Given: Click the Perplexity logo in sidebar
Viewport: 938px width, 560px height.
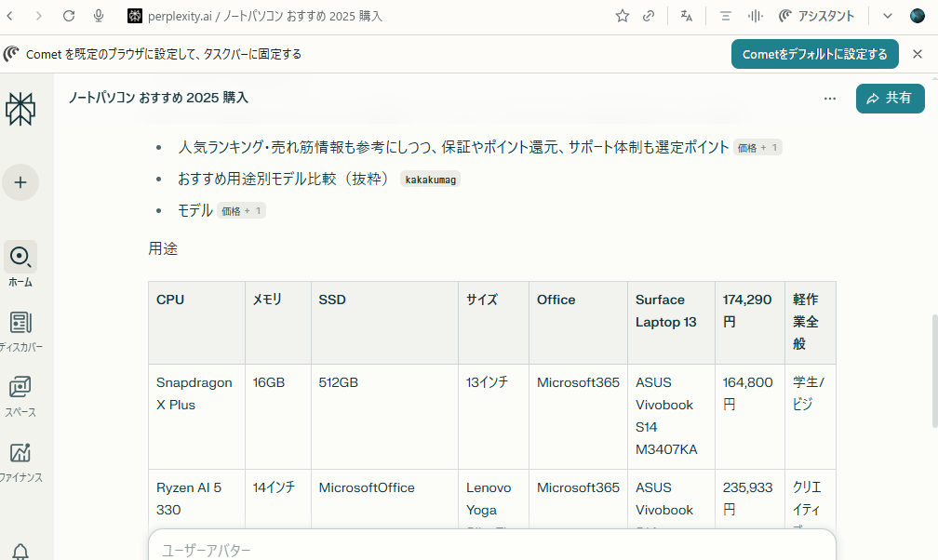Looking at the screenshot, I should 20,109.
